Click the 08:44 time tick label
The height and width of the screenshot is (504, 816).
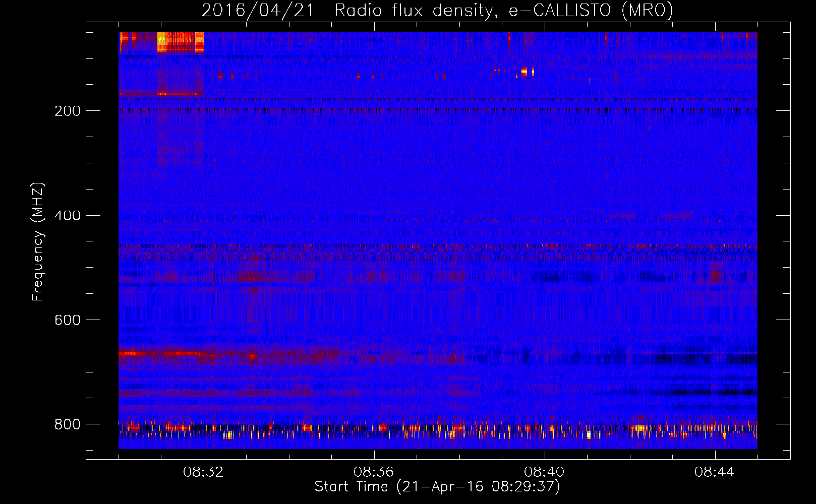pos(715,472)
